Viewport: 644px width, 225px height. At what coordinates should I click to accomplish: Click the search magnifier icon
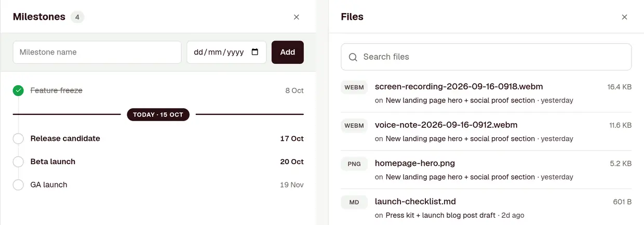pyautogui.click(x=353, y=57)
